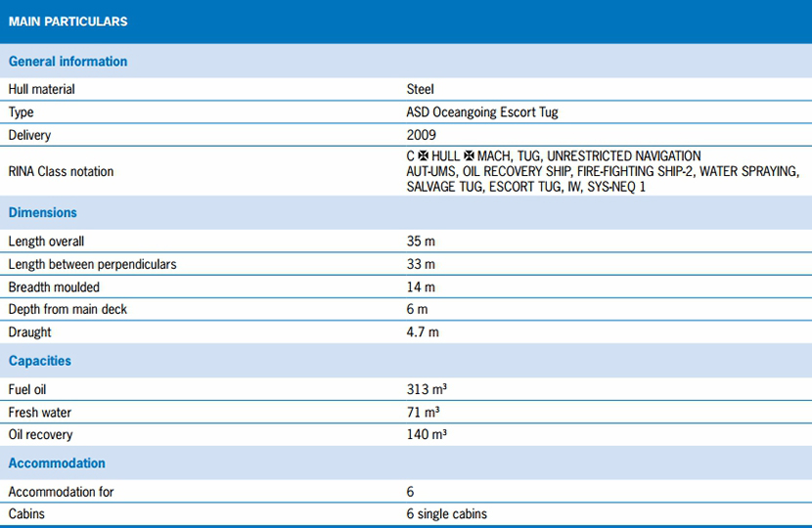
Task: Click the MAIN PARTICULARS header title
Action: (x=68, y=22)
